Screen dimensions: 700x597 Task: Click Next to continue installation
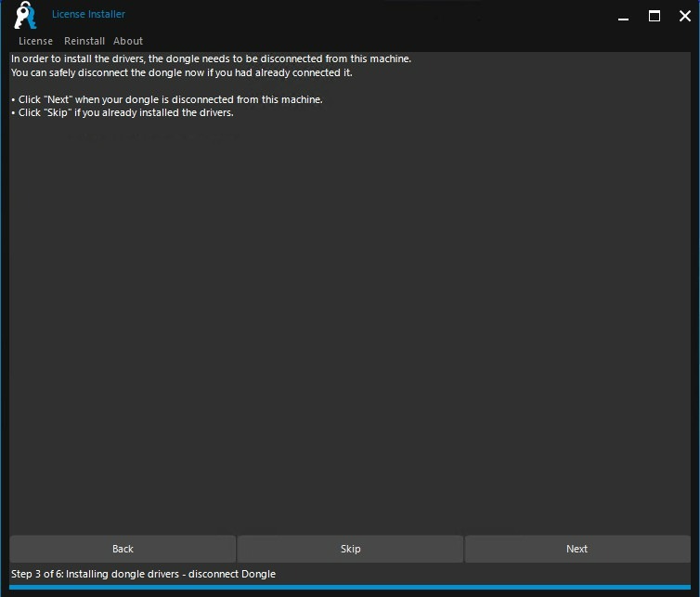pyautogui.click(x=577, y=549)
